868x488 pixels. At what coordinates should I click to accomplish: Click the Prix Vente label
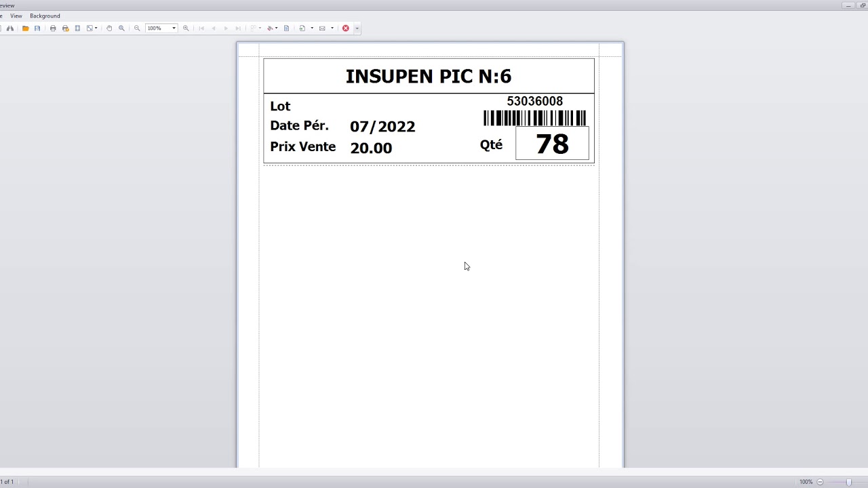pyautogui.click(x=302, y=146)
